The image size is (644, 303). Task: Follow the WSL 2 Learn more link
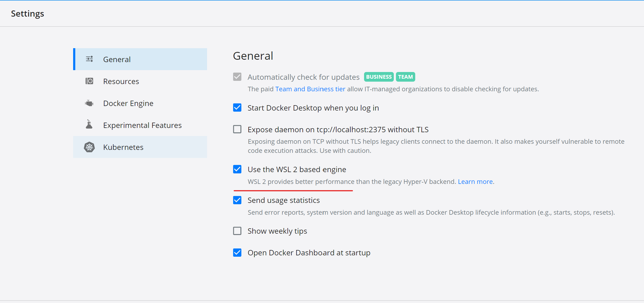pyautogui.click(x=475, y=181)
